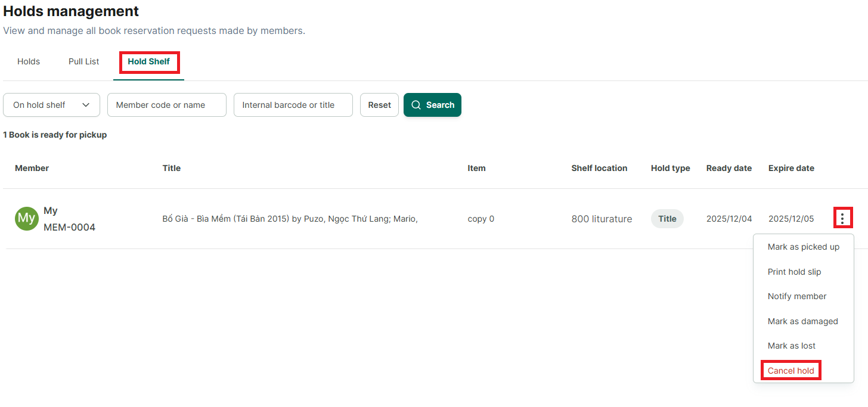
Task: Select the Hold Shelf tab
Action: 149,62
